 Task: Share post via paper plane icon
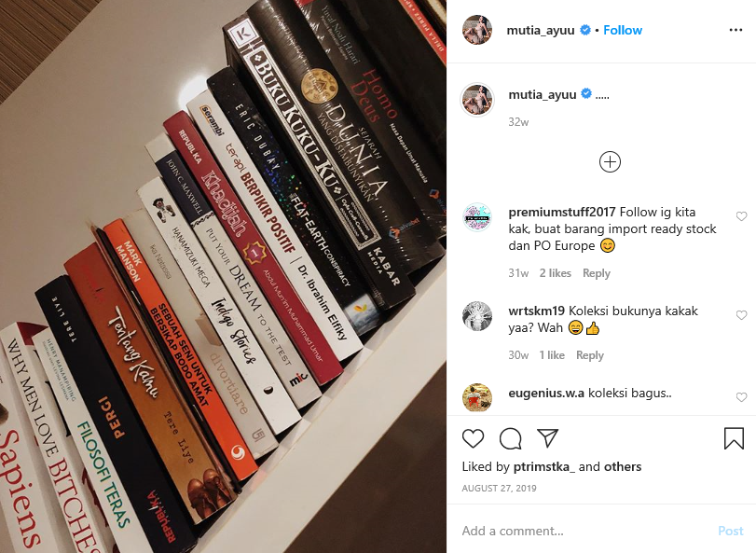tap(548, 437)
